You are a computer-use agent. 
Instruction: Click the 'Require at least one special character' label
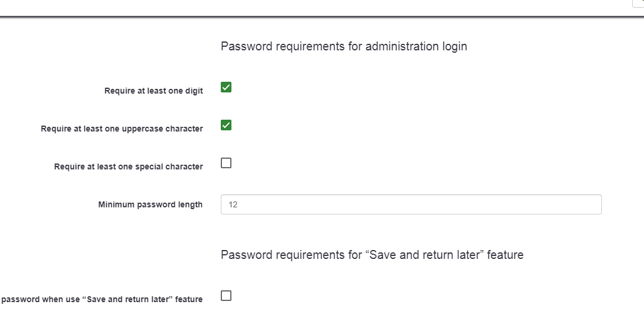click(x=128, y=166)
